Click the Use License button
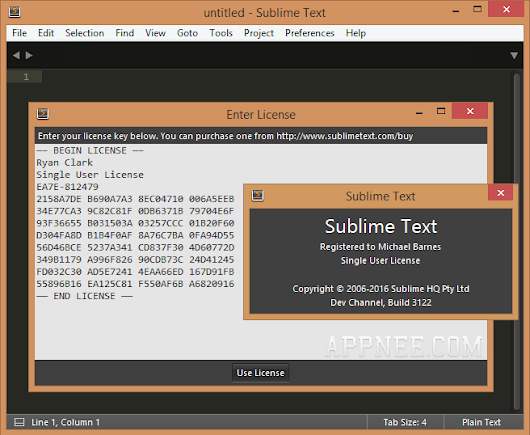530x435 pixels. coord(260,373)
